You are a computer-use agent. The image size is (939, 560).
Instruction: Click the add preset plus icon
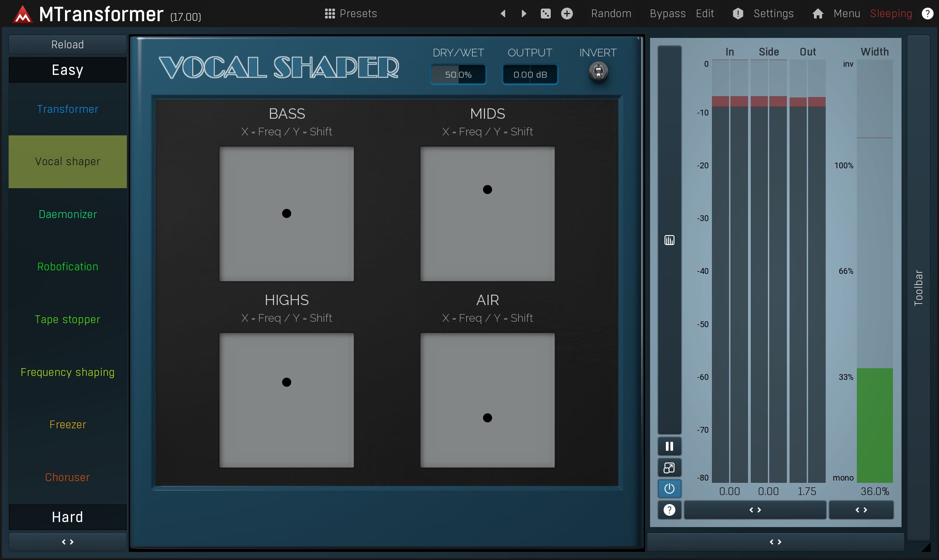pyautogui.click(x=567, y=14)
